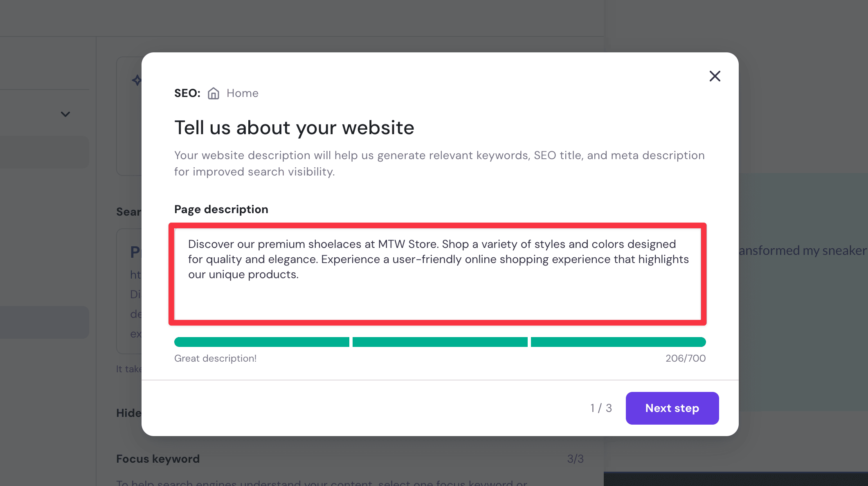Click the Home icon in the SEO breadcrumb
The image size is (868, 486).
(x=213, y=93)
